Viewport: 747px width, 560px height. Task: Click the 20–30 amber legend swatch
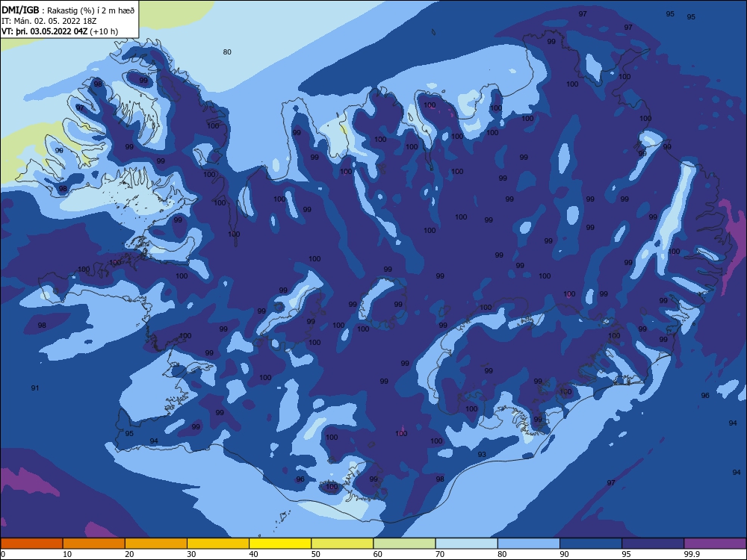tap(156, 544)
